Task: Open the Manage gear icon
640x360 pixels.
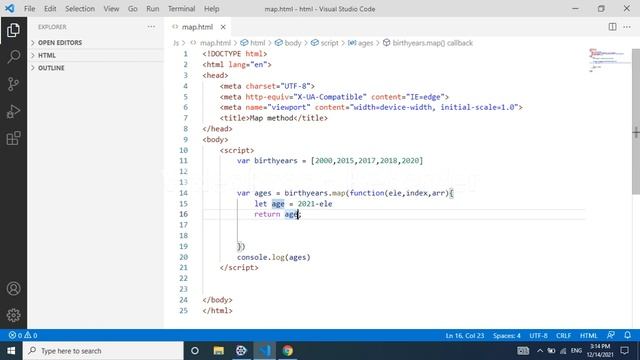Action: click(x=13, y=315)
